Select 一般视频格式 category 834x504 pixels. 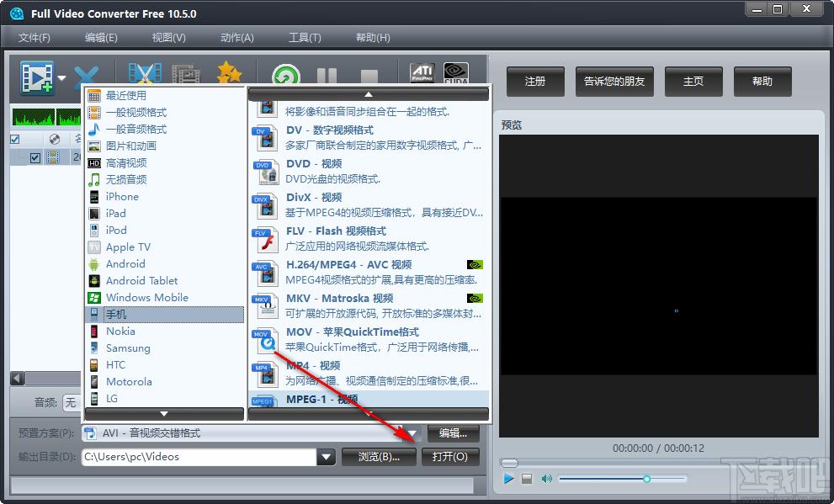(164, 112)
